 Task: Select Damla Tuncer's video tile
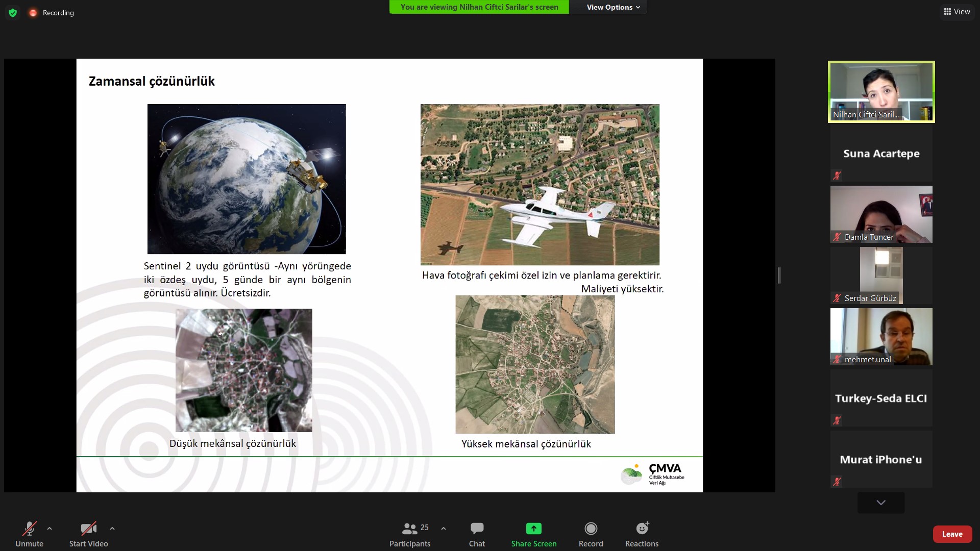coord(881,214)
